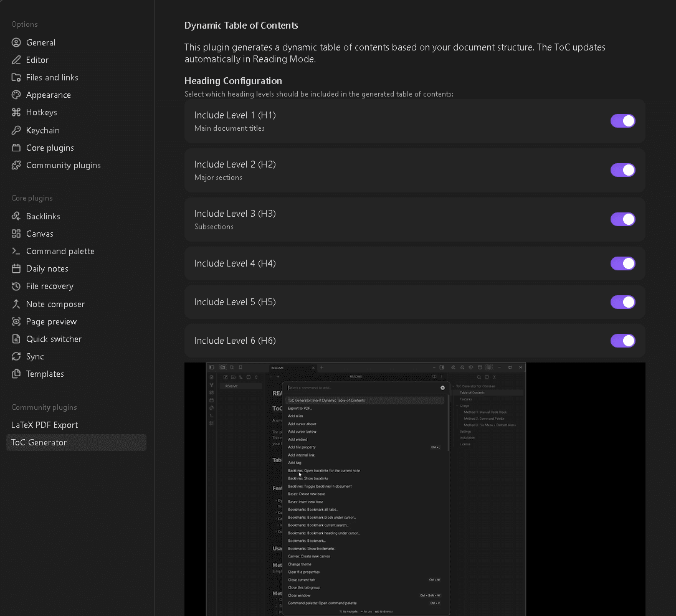Click the Files and links folder icon

click(x=16, y=77)
